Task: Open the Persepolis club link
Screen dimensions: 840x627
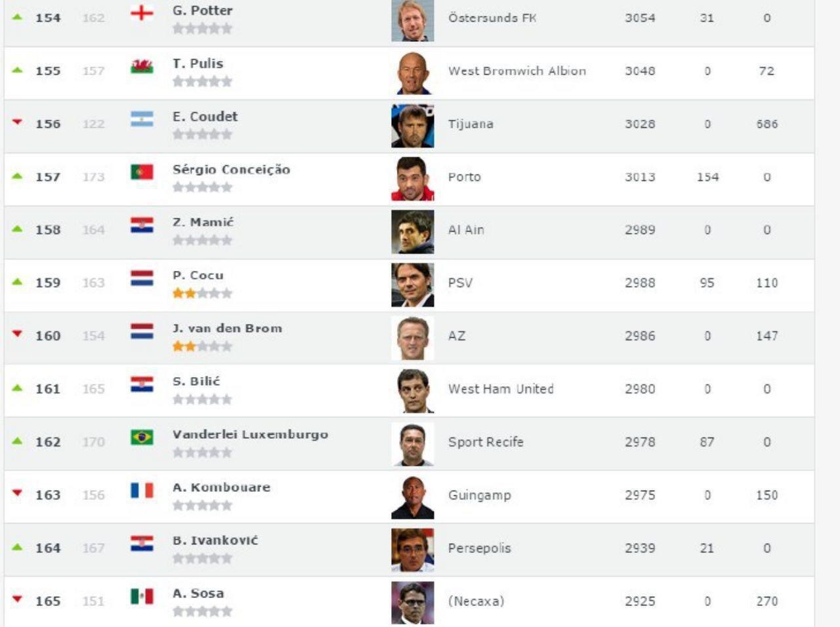Action: coord(479,548)
